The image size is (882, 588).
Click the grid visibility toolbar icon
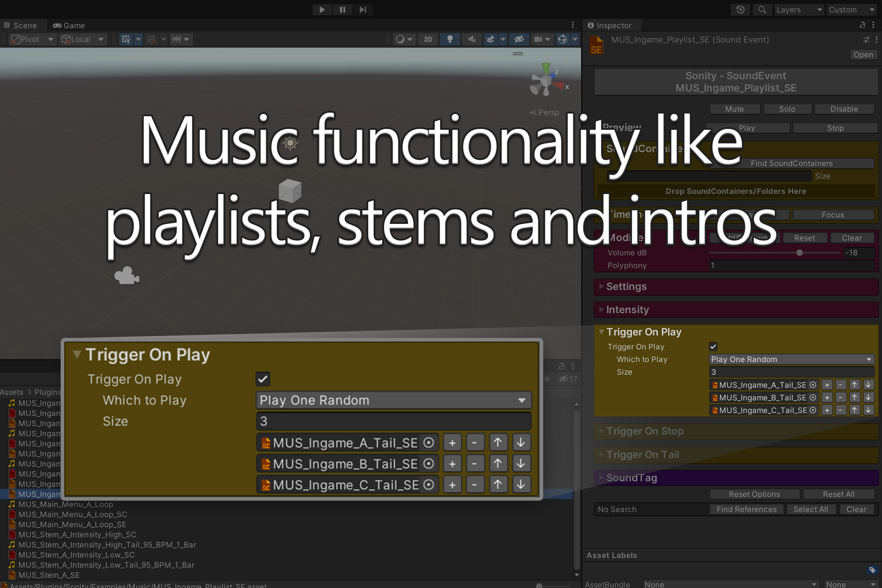click(126, 39)
